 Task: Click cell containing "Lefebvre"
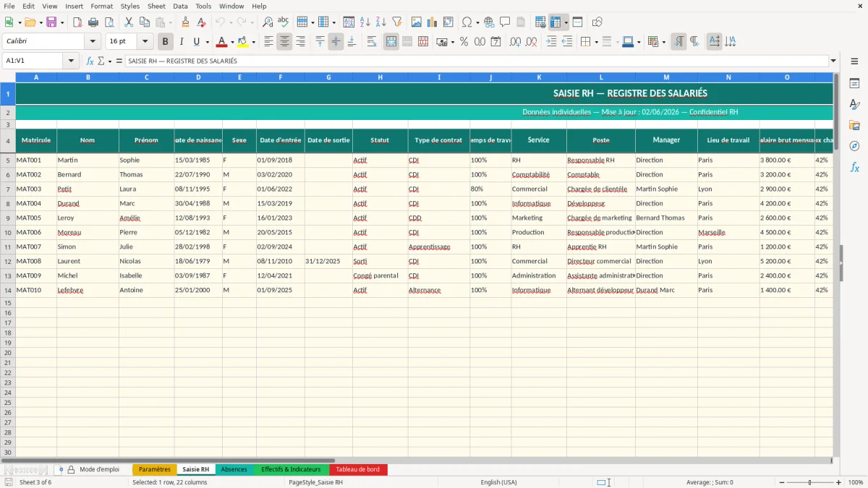[x=88, y=290]
